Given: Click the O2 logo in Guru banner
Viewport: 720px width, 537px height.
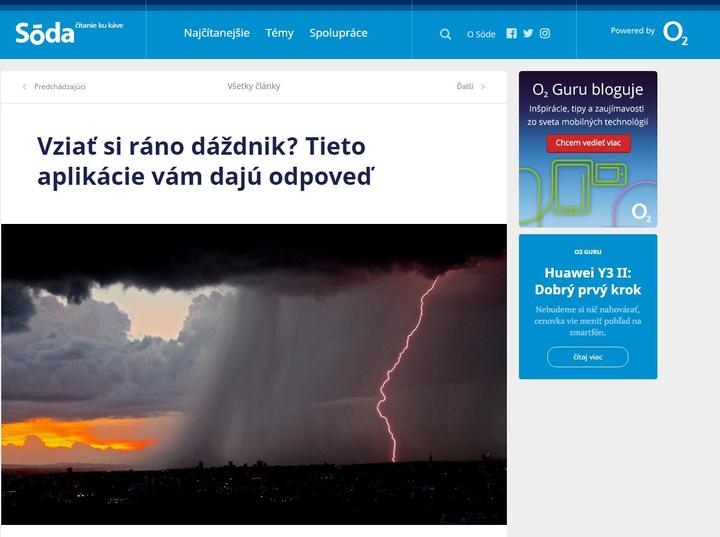Looking at the screenshot, I should 641,212.
